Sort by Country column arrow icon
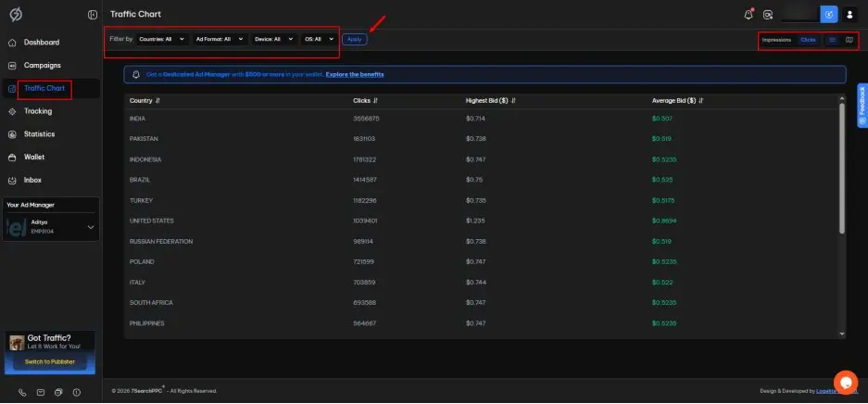The image size is (868, 404). [x=157, y=101]
